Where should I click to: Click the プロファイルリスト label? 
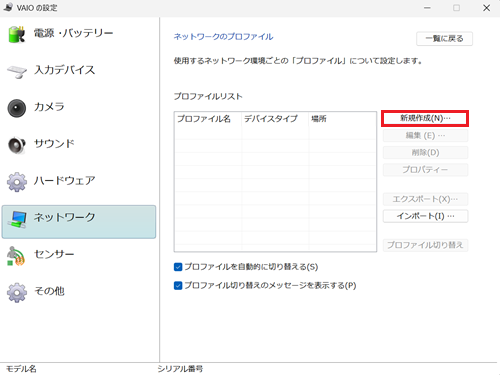pos(208,97)
